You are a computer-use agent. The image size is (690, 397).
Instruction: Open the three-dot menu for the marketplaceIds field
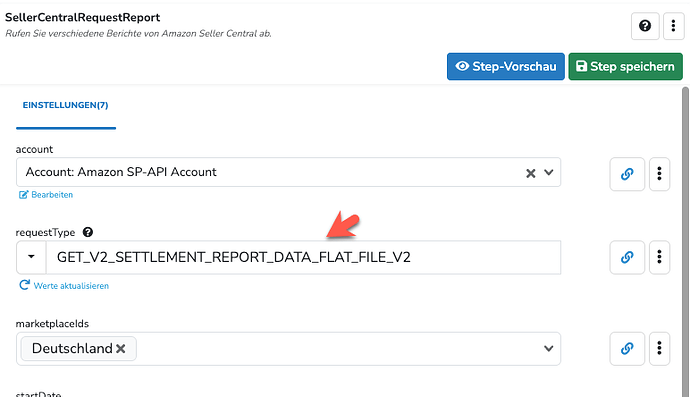coord(659,349)
